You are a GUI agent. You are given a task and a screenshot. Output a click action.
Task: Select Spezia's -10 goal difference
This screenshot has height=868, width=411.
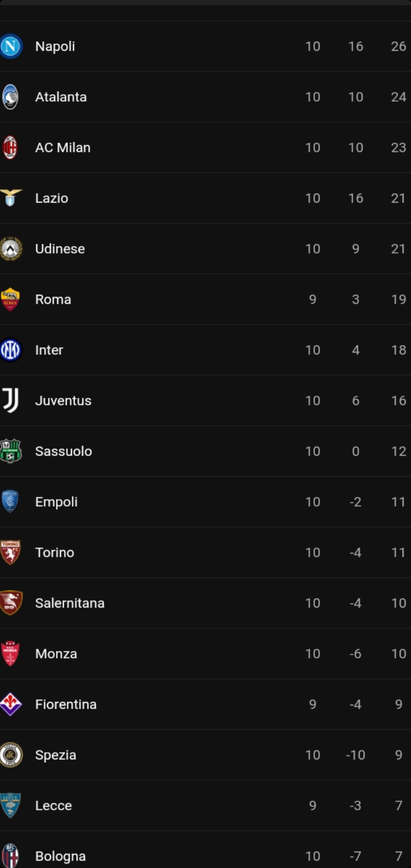[x=355, y=755]
